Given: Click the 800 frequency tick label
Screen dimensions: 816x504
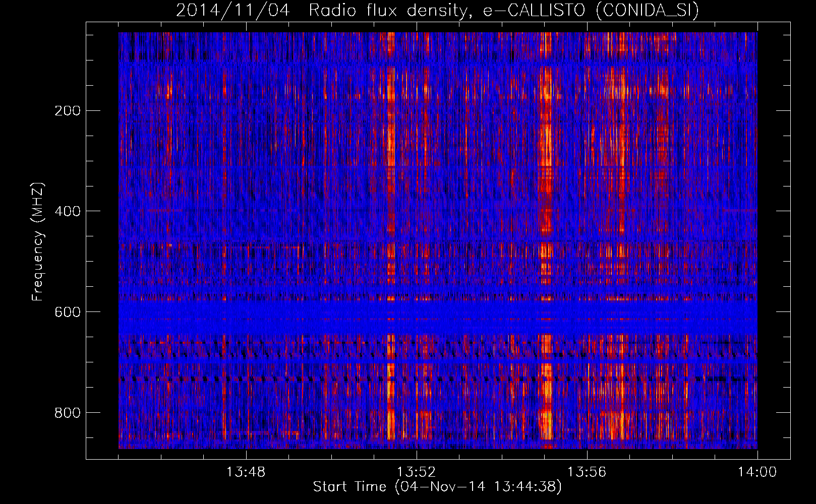Looking at the screenshot, I should pos(68,413).
